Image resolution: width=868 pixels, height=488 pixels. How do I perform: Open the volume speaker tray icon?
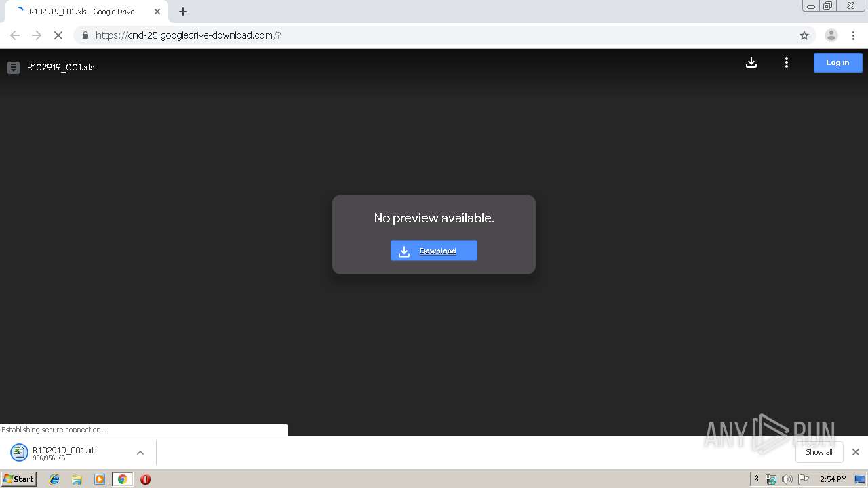coord(787,479)
